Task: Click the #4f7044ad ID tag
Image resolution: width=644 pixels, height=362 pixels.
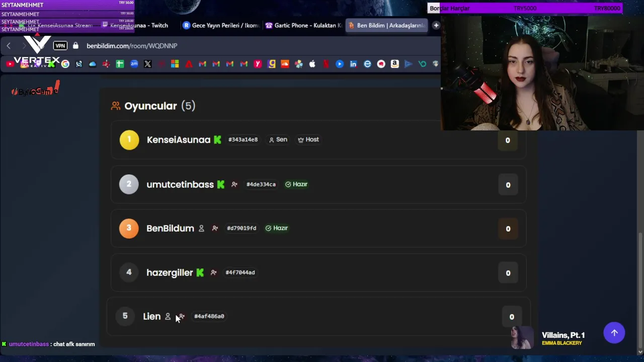Action: (240, 273)
